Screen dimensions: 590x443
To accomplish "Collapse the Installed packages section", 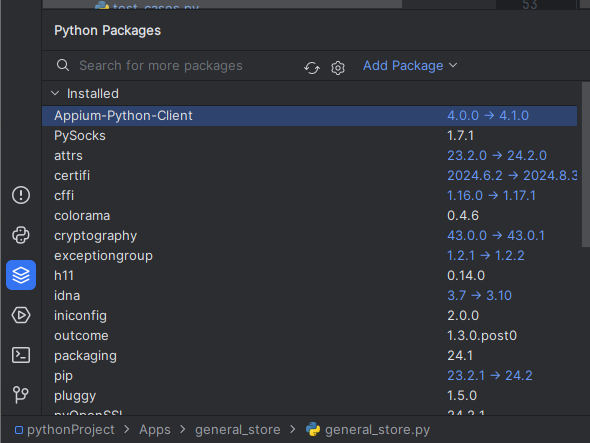I will tap(55, 93).
